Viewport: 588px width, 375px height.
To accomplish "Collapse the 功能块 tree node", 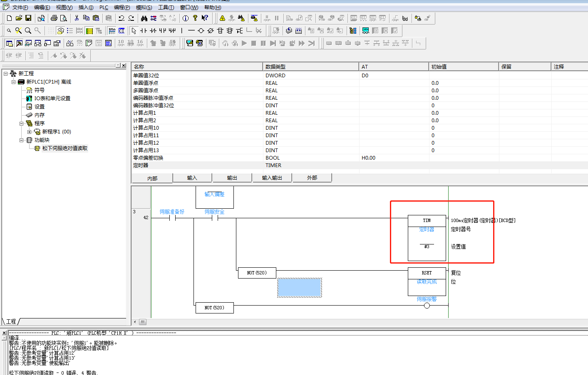I will click(x=22, y=140).
